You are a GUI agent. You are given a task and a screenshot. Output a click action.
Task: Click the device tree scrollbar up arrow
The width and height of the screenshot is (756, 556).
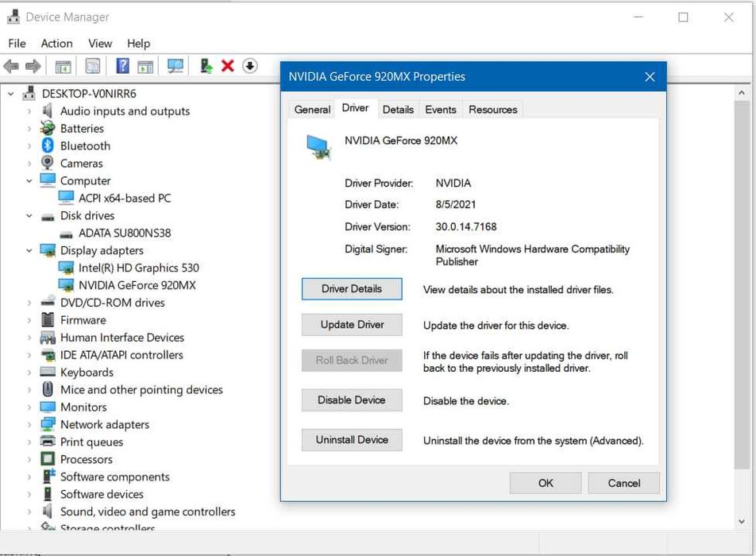coord(742,93)
